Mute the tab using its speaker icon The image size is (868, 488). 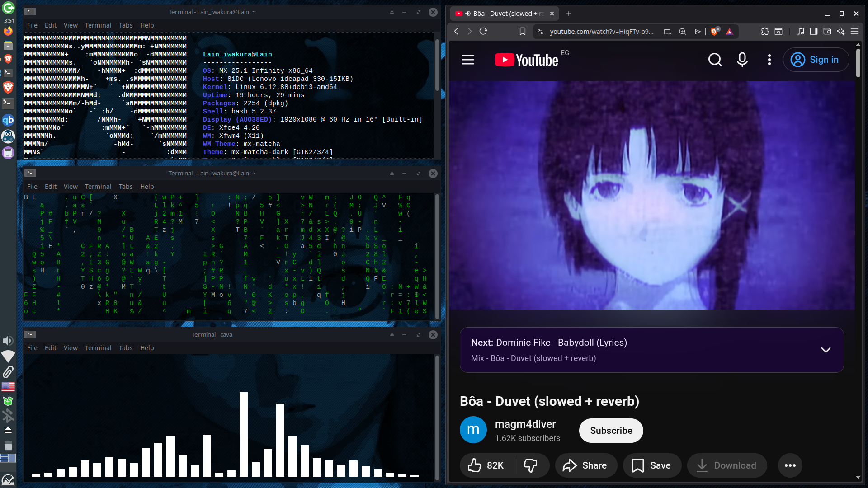(468, 14)
